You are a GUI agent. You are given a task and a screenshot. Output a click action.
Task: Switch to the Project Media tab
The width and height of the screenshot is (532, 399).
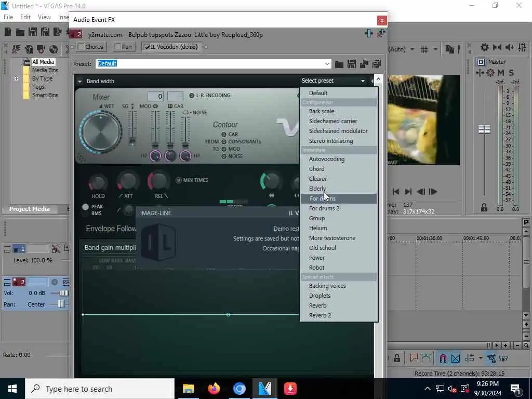[x=30, y=209]
